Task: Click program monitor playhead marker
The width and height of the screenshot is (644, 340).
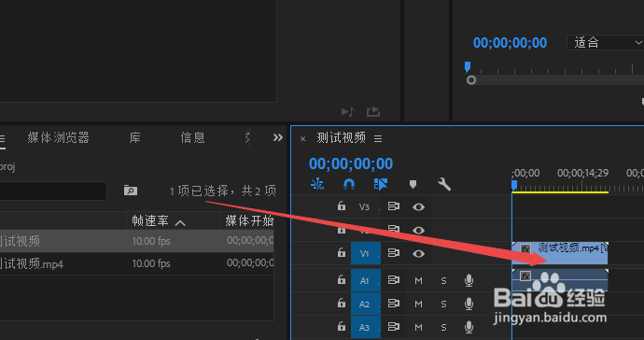Action: click(x=468, y=66)
